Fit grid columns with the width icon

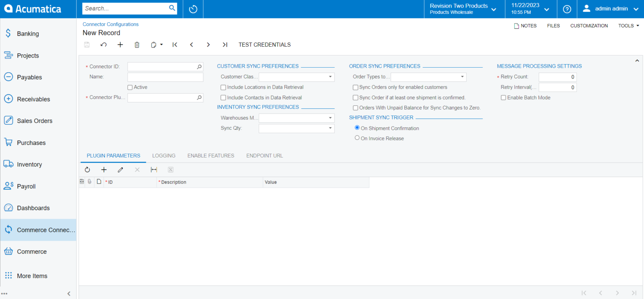[x=154, y=170]
